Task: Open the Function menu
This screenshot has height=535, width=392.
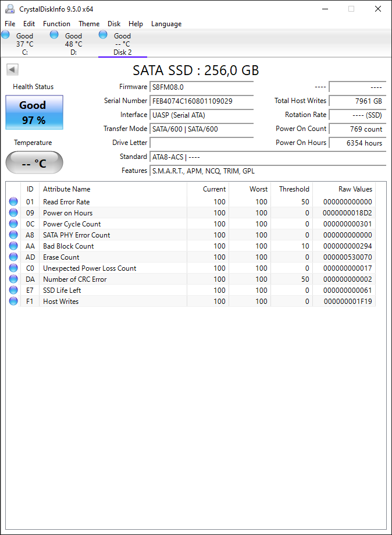Action: [56, 24]
